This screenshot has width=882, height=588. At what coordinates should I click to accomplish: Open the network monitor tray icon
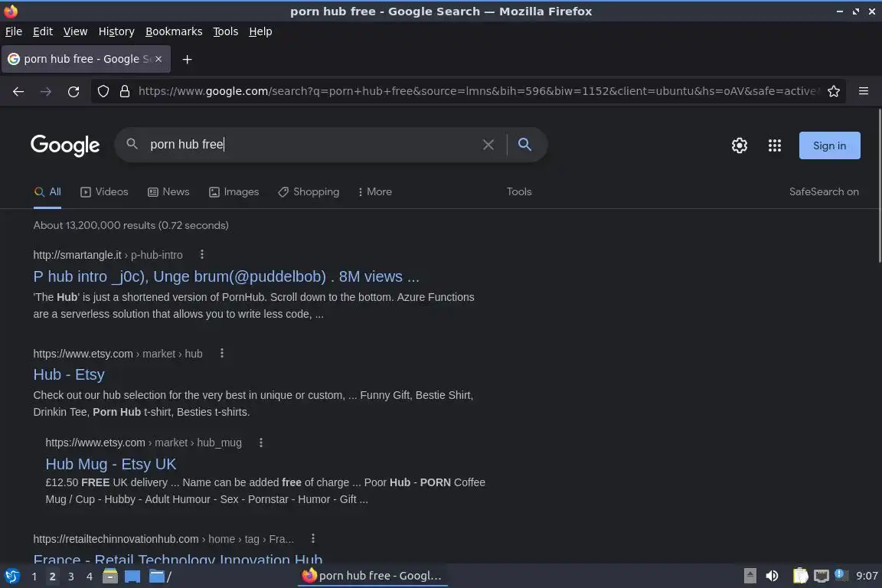(x=822, y=577)
